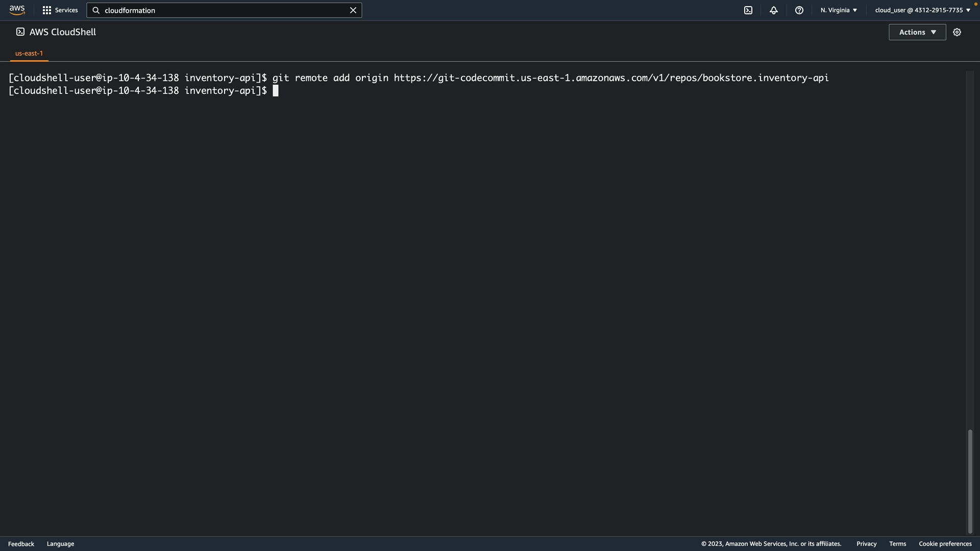Viewport: 980px width, 551px height.
Task: Click the Services menu label
Action: pyautogui.click(x=66, y=10)
